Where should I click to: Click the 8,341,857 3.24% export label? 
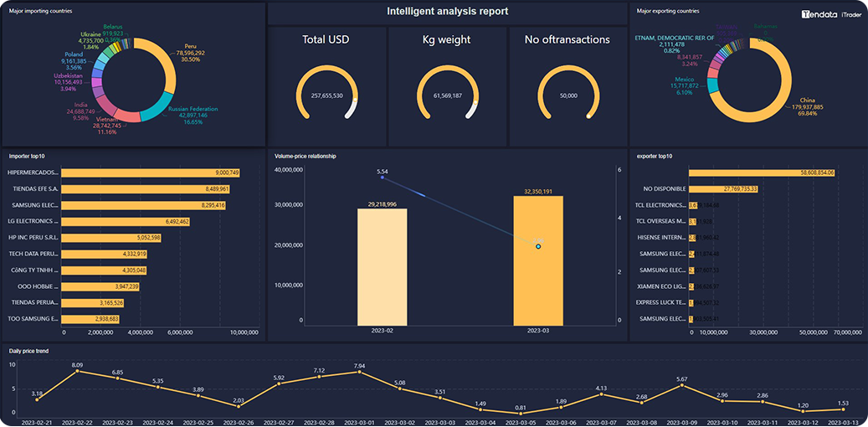click(690, 59)
